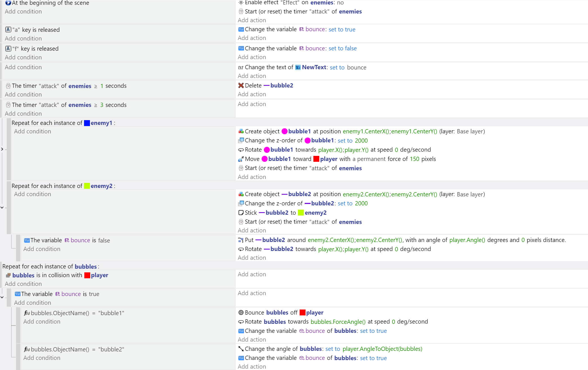Click the timer icon for attack ≥ 1 seconds
The image size is (588, 370).
point(8,86)
